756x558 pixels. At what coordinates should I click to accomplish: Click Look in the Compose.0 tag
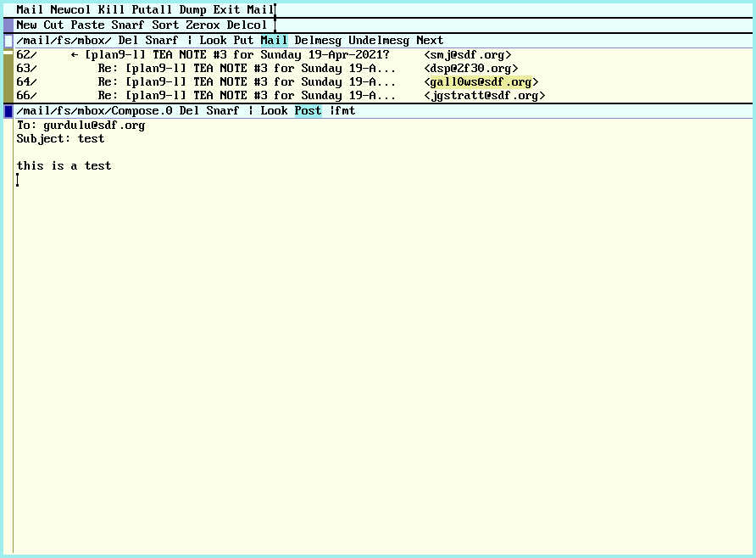[x=274, y=111]
